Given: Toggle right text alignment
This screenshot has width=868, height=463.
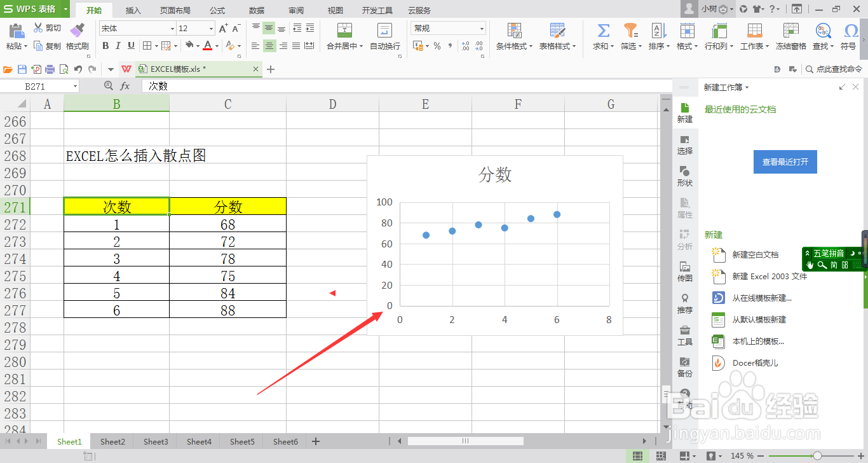Looking at the screenshot, I should [283, 46].
